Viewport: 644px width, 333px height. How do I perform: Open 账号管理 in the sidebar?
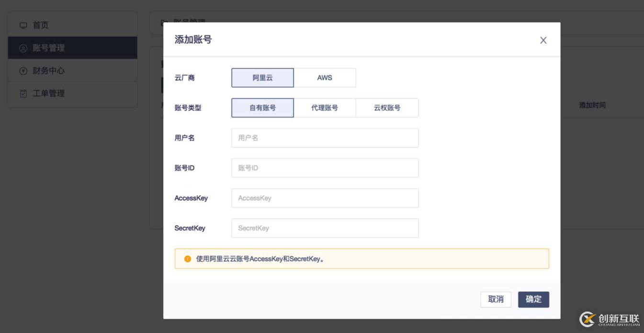pos(73,48)
